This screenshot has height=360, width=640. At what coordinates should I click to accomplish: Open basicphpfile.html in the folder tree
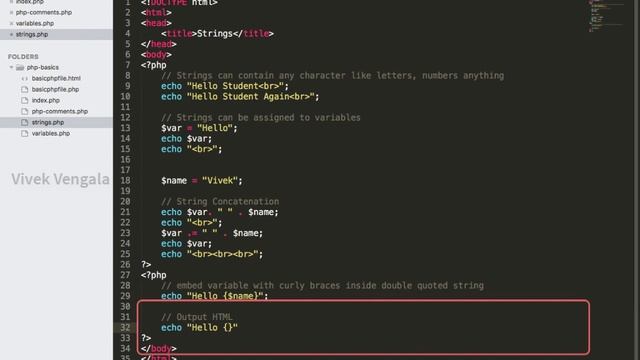pyautogui.click(x=56, y=78)
